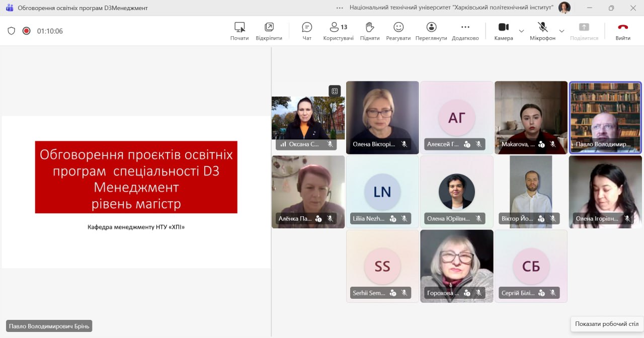Unmute using the Мікрофон button
Image resolution: width=644 pixels, height=338 pixels.
pyautogui.click(x=542, y=31)
